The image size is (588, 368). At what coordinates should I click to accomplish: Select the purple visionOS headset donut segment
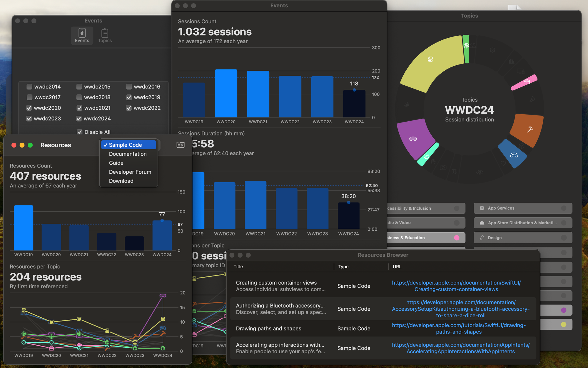click(x=415, y=138)
